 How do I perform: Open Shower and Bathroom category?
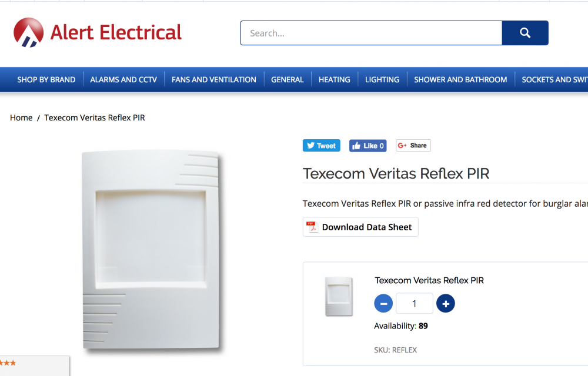(460, 80)
